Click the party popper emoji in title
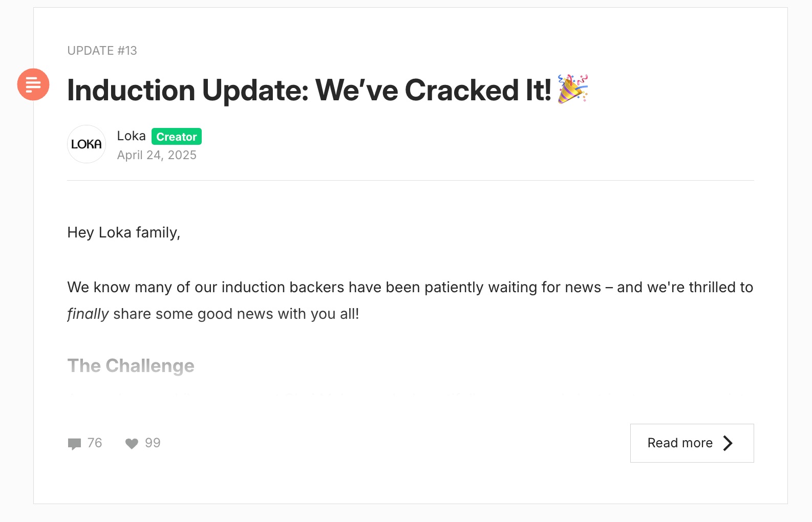812x522 pixels. [x=573, y=89]
